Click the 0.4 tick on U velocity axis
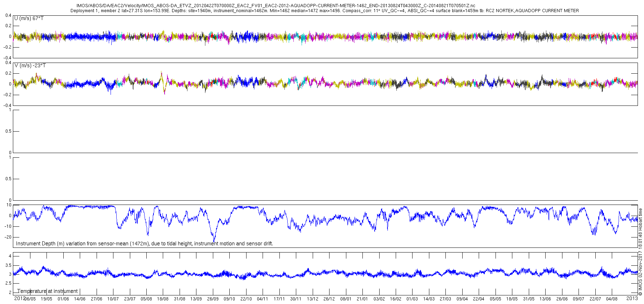644x304 pixels. coord(8,15)
